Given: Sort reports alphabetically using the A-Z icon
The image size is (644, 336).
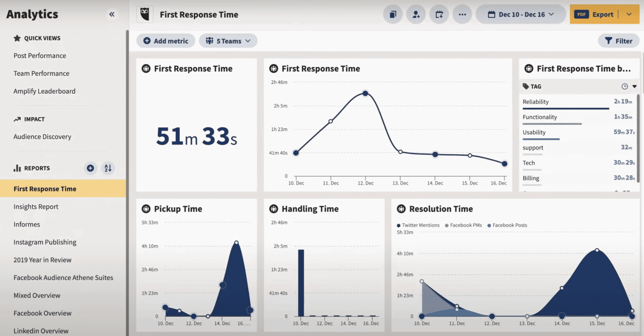Looking at the screenshot, I should (x=108, y=168).
